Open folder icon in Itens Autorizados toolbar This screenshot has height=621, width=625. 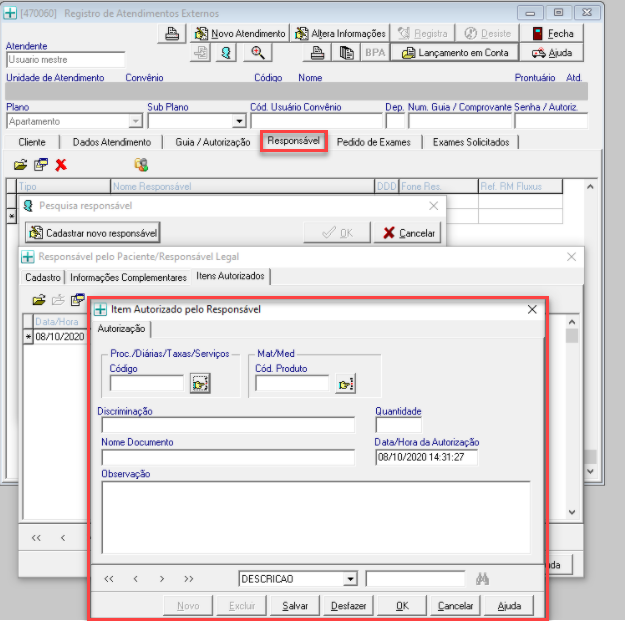39,300
